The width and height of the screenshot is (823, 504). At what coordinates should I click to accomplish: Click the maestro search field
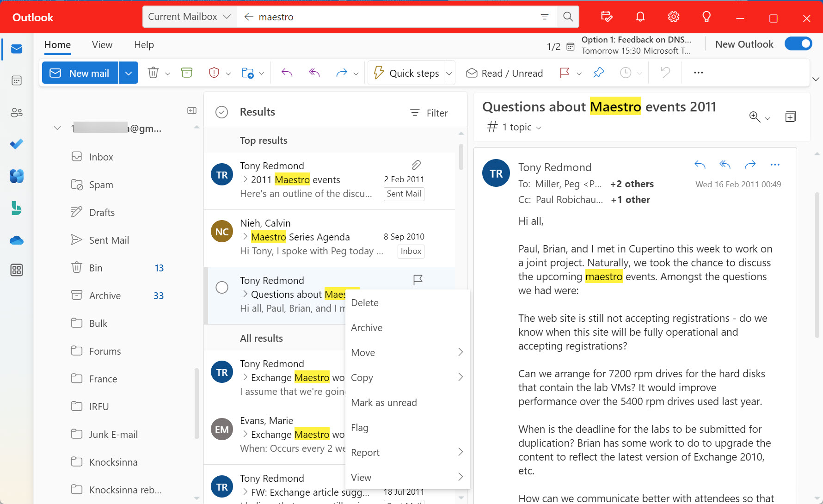click(x=396, y=17)
